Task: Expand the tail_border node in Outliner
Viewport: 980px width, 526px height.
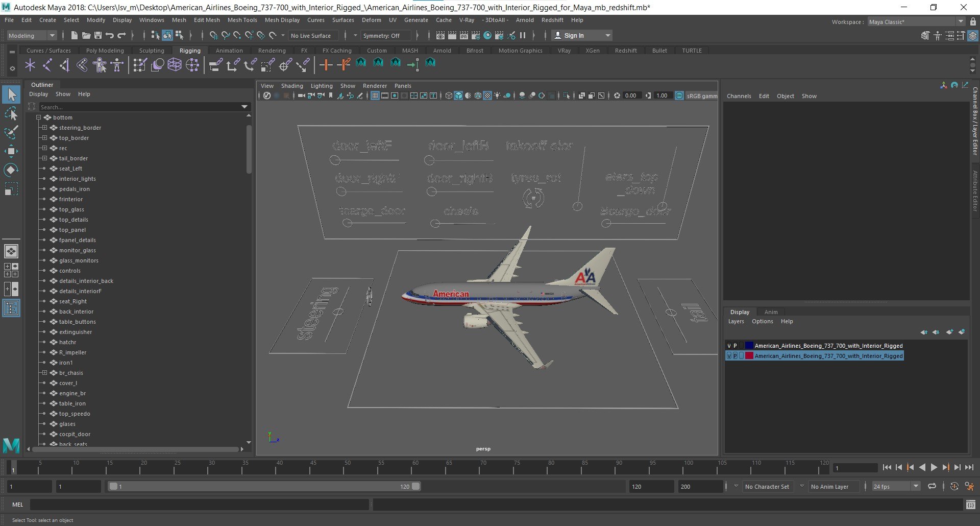Action: [x=44, y=158]
